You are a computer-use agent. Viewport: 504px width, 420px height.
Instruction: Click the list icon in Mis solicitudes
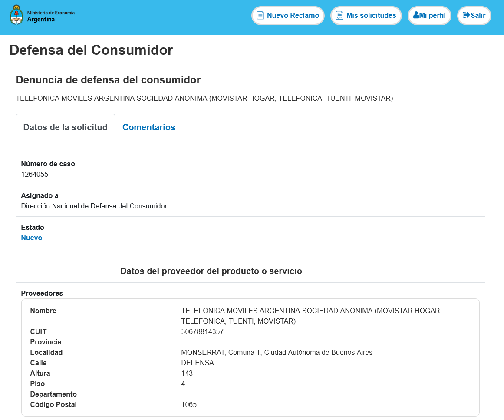point(339,16)
